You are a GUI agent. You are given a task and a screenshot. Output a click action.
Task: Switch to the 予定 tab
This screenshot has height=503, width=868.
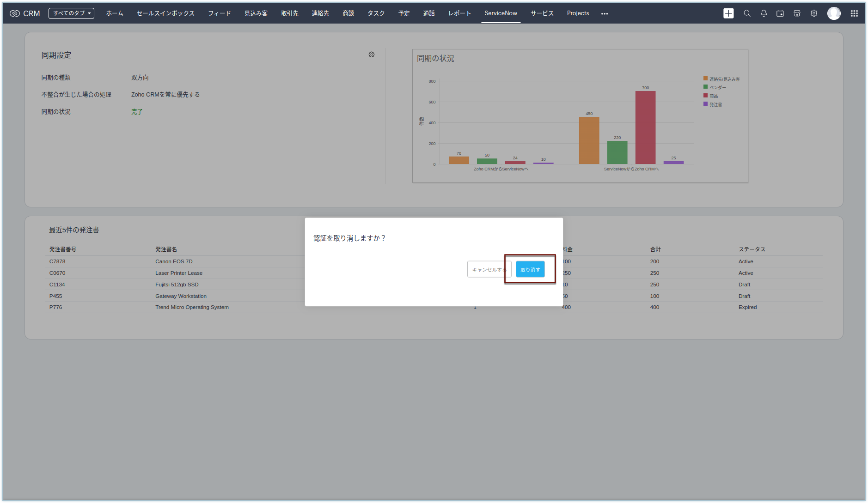(404, 13)
